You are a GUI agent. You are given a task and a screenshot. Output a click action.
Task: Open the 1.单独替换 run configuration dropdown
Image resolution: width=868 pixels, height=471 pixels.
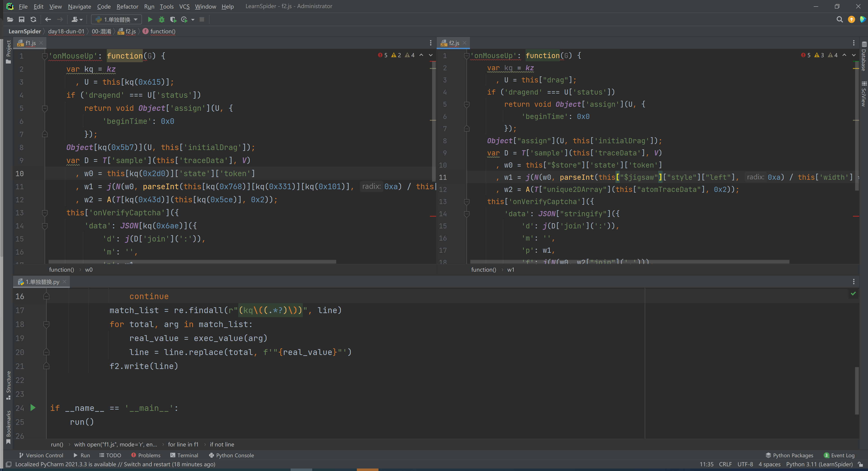pyautogui.click(x=117, y=20)
